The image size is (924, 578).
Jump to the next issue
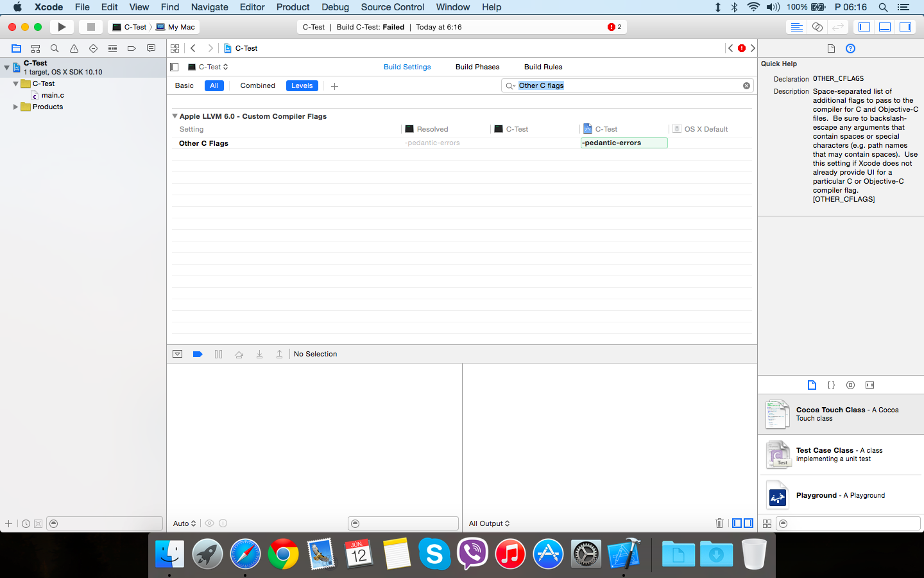point(753,48)
